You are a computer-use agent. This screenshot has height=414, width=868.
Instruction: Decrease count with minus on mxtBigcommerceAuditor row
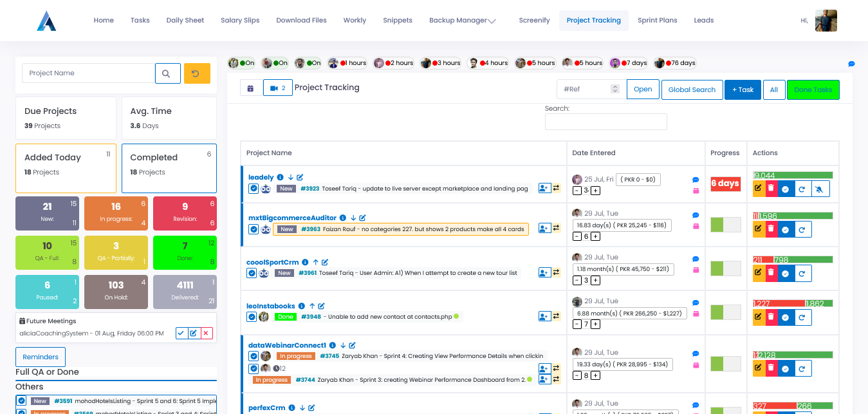click(x=577, y=236)
